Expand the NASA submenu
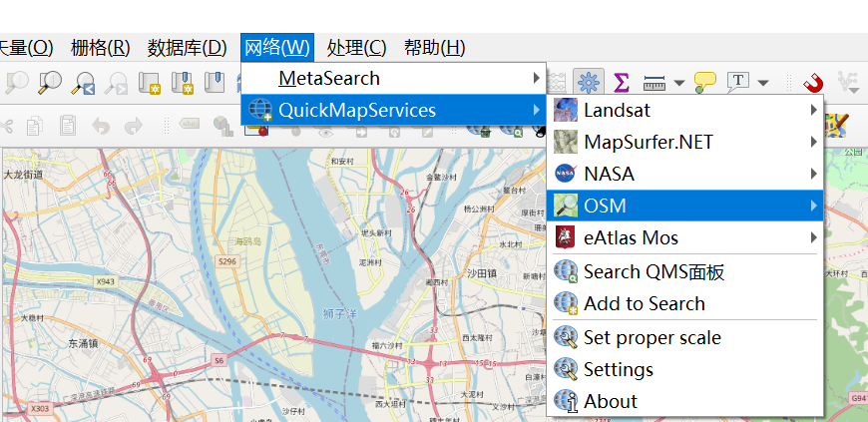This screenshot has width=868, height=422. pyautogui.click(x=685, y=174)
